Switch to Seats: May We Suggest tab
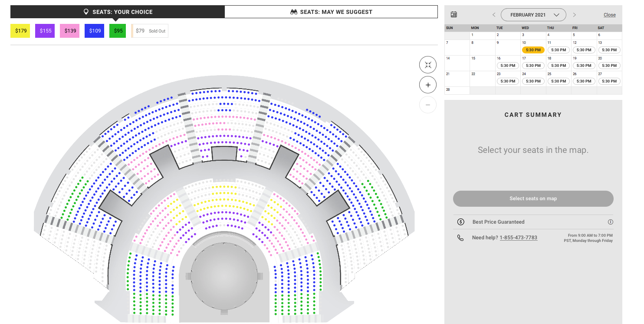 [x=331, y=12]
